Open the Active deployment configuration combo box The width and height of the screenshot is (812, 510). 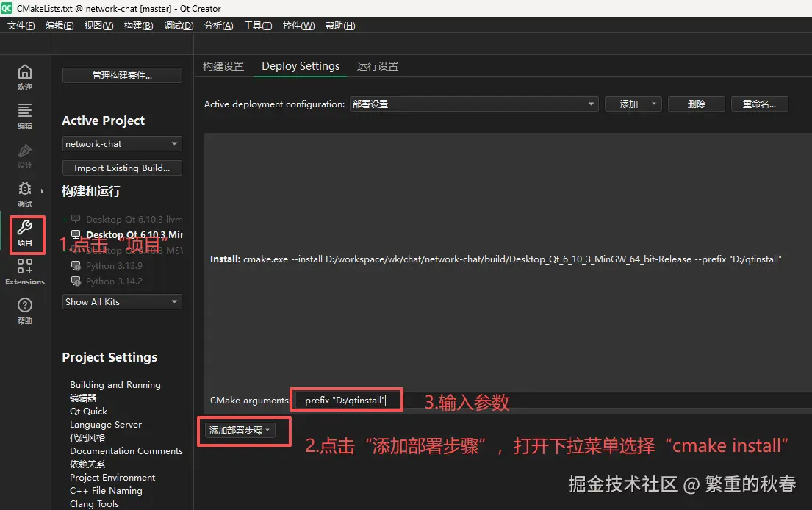tap(474, 104)
